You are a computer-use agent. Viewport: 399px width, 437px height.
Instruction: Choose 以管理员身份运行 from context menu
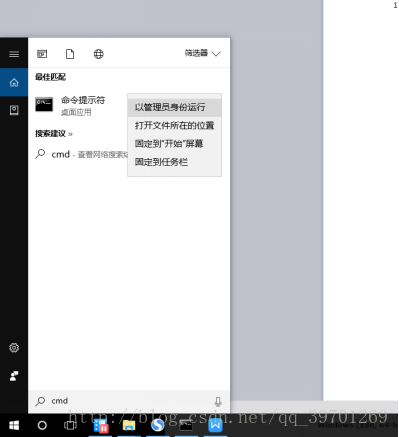click(174, 107)
